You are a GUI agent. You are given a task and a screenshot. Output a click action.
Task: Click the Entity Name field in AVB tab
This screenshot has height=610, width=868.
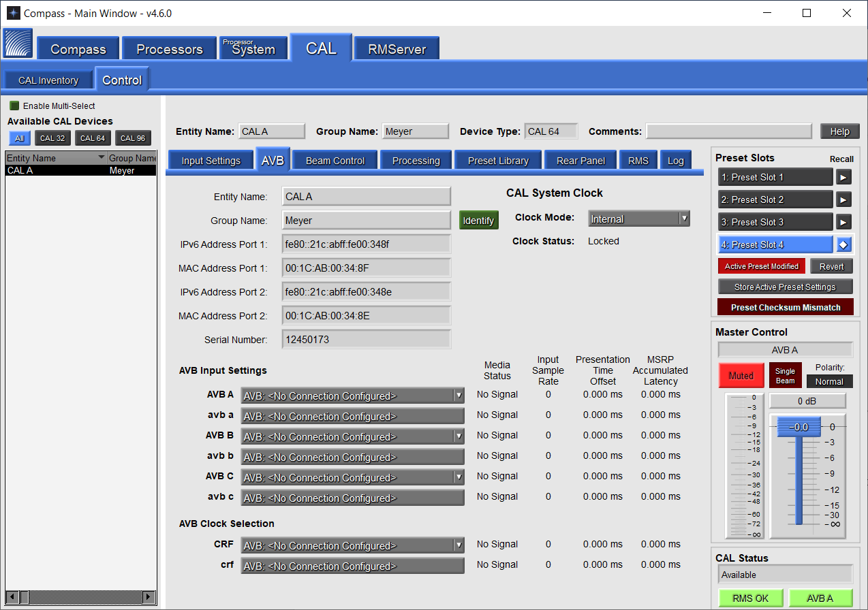pyautogui.click(x=367, y=197)
